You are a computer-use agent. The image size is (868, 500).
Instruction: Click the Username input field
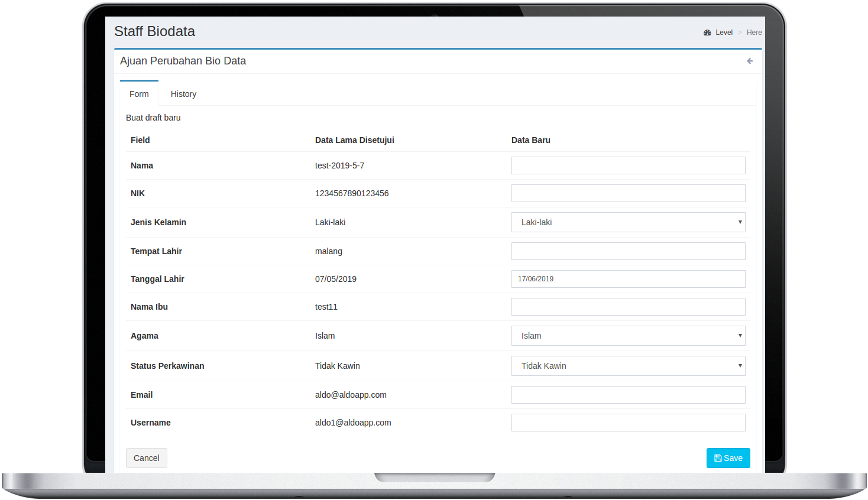pos(628,423)
